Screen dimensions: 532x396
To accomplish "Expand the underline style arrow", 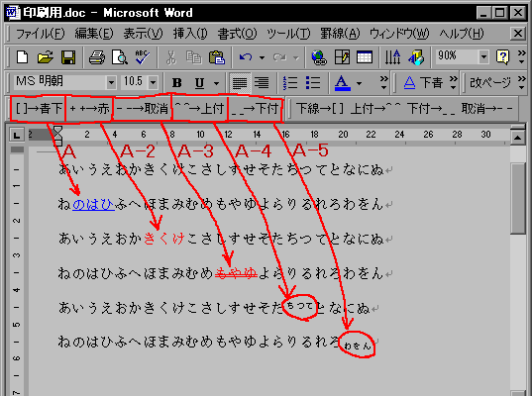I will click(x=216, y=83).
